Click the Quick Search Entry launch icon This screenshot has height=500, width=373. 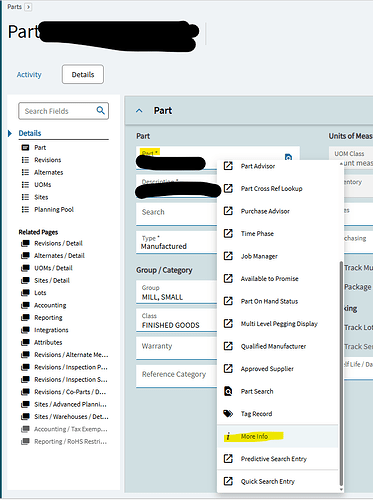(x=228, y=481)
